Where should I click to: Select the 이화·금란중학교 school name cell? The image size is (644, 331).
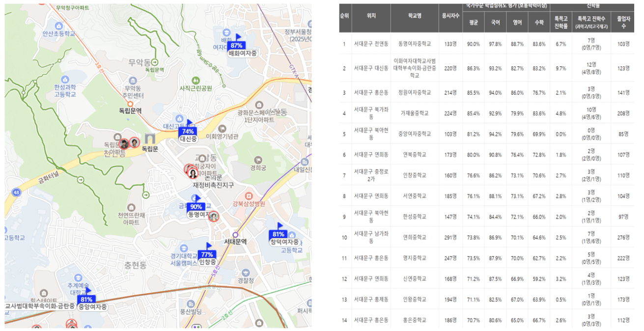[x=415, y=68]
